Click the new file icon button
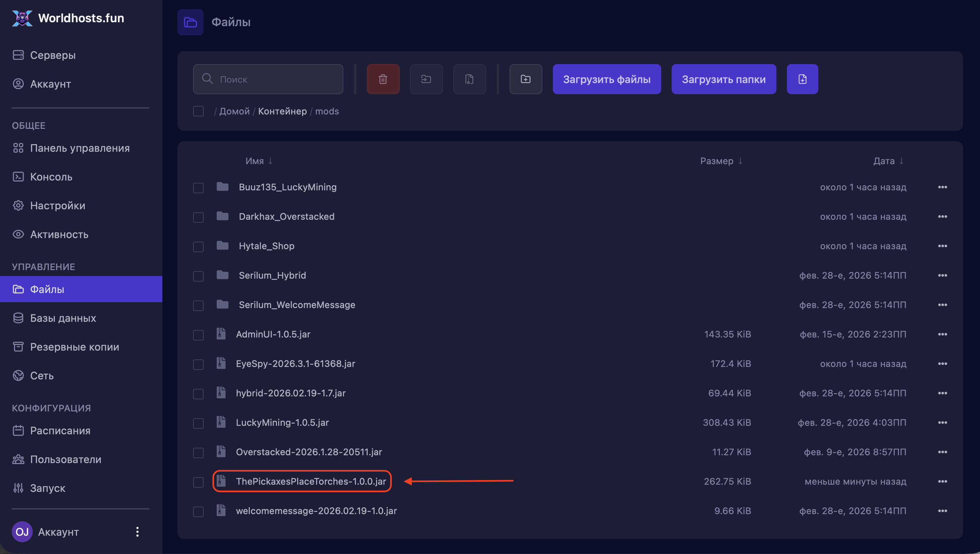The height and width of the screenshot is (554, 980). point(802,79)
